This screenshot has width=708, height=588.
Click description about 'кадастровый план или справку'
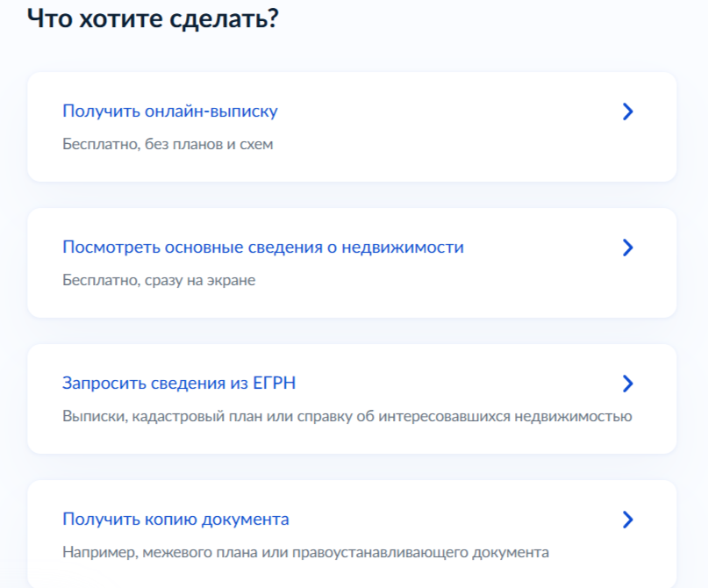(x=347, y=416)
